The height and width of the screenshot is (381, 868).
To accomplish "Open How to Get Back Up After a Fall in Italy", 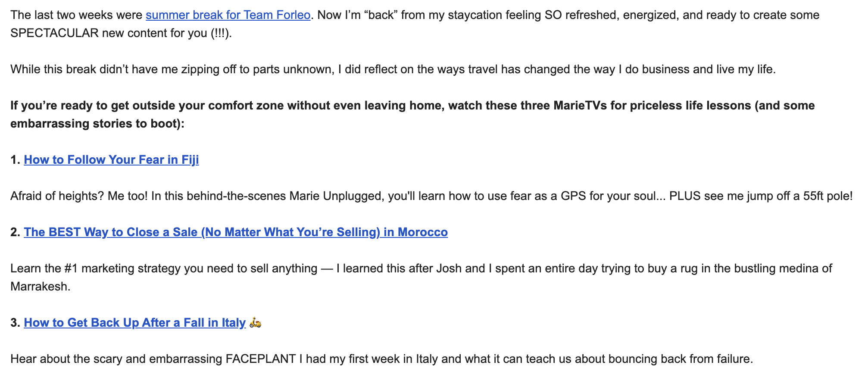I will point(134,323).
